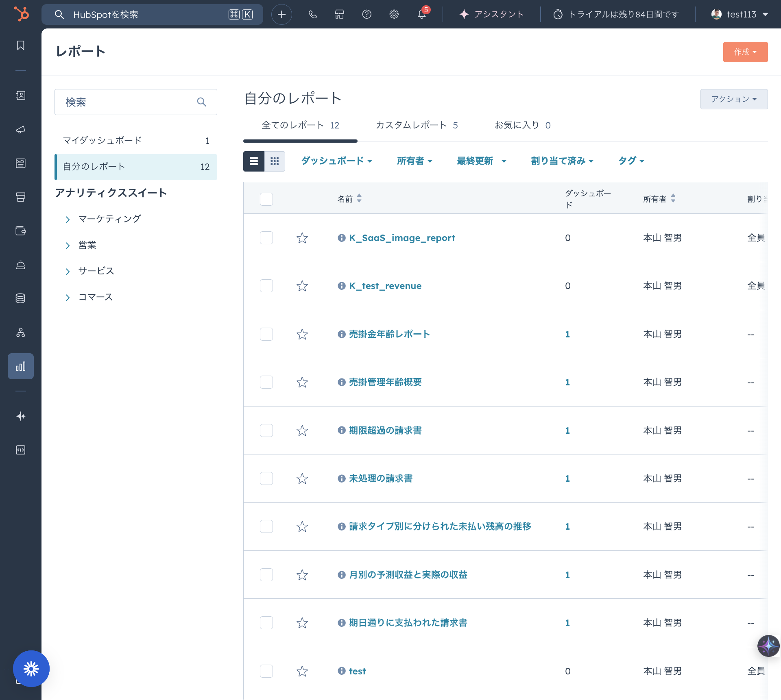Star the K_test_revenue report as favorite
Image resolution: width=781 pixels, height=700 pixels.
(302, 286)
